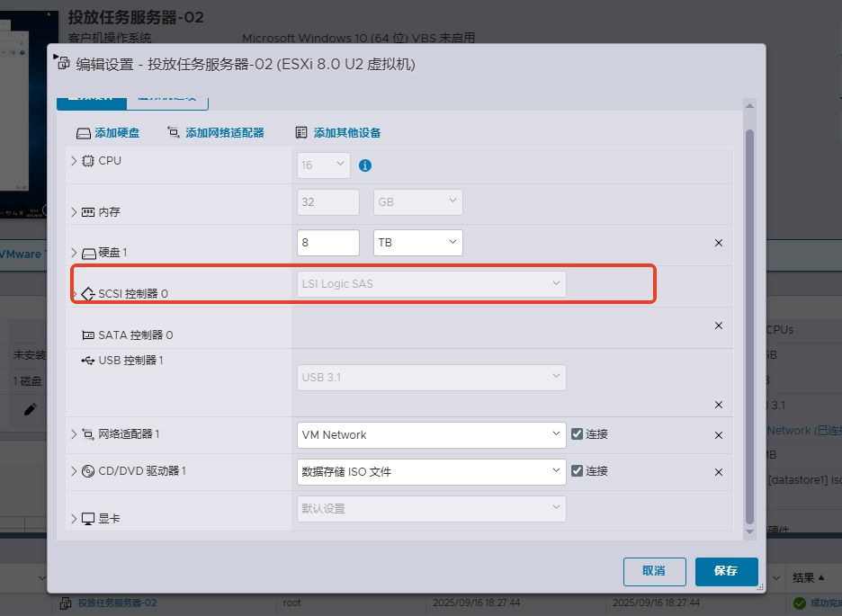
Task: Click the Add other device icon (添加其他设备)
Action: (301, 132)
